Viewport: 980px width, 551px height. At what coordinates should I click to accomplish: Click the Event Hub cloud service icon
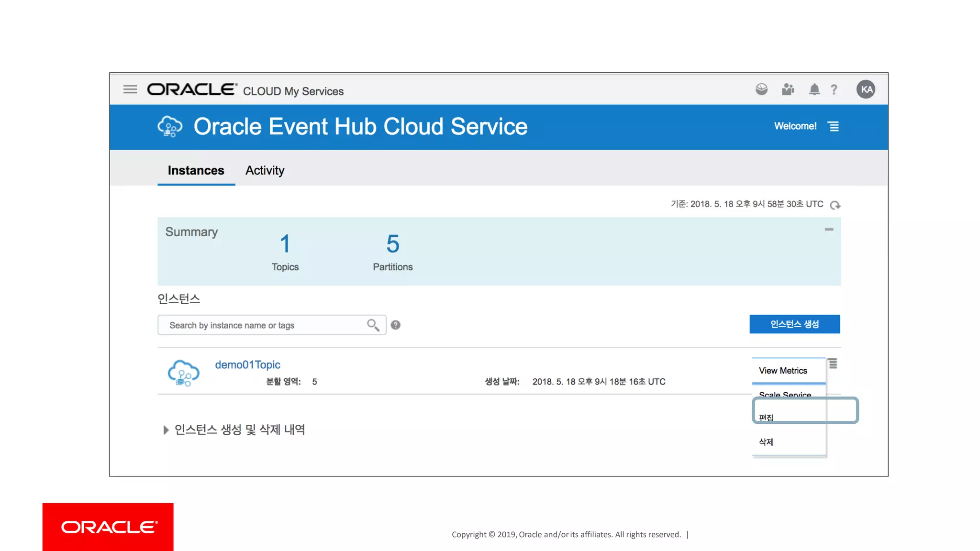tap(170, 127)
